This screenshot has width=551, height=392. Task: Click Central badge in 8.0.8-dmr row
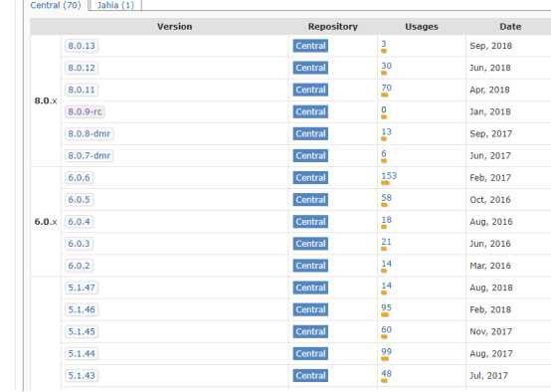pyautogui.click(x=310, y=134)
